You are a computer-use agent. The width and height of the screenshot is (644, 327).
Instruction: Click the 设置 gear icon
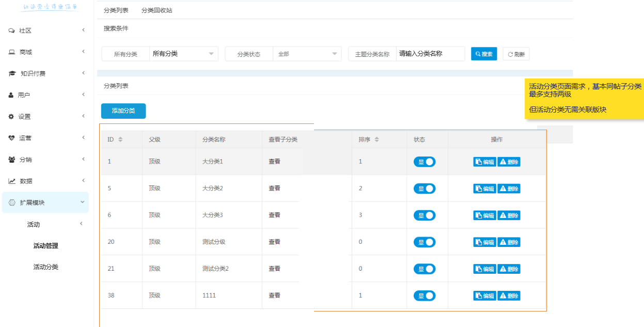click(x=11, y=117)
